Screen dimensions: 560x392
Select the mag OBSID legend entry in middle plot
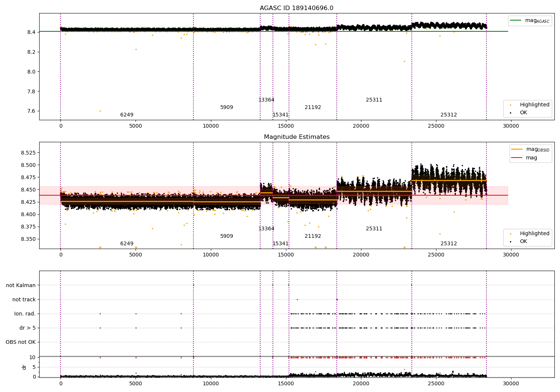[x=531, y=149]
